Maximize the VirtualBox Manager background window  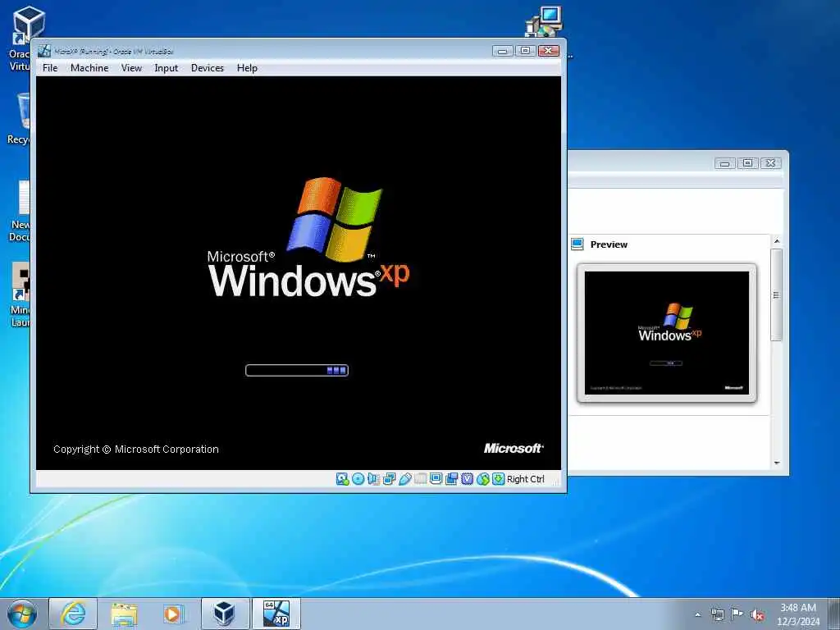748,163
